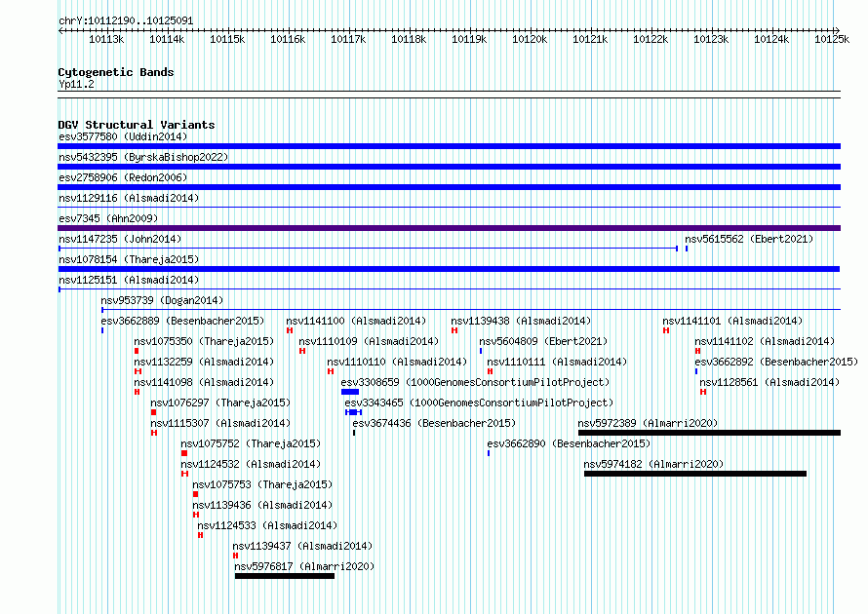The image size is (868, 614).
Task: Select the esv3662889 (Besenbacher2015) label
Action: tap(182, 321)
